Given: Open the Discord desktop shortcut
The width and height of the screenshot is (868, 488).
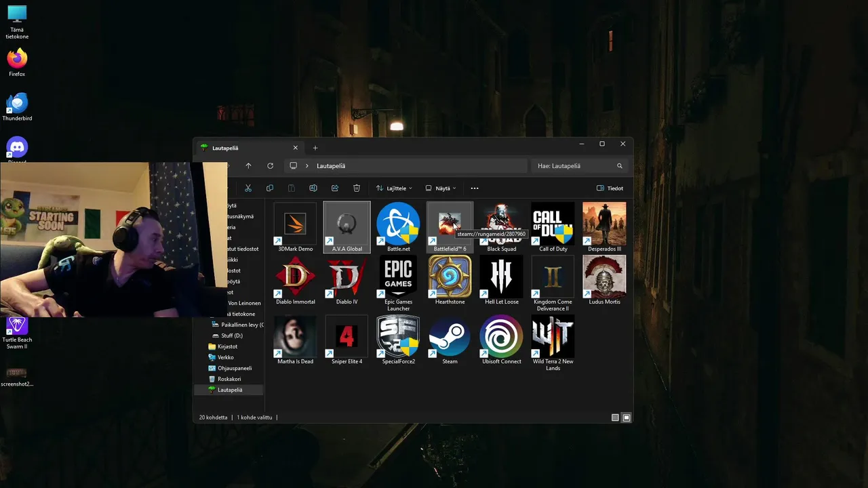Looking at the screenshot, I should [17, 149].
